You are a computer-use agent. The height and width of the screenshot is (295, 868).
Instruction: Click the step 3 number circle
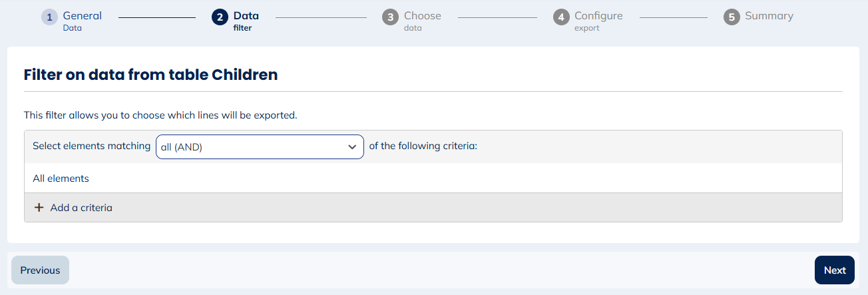(x=390, y=17)
